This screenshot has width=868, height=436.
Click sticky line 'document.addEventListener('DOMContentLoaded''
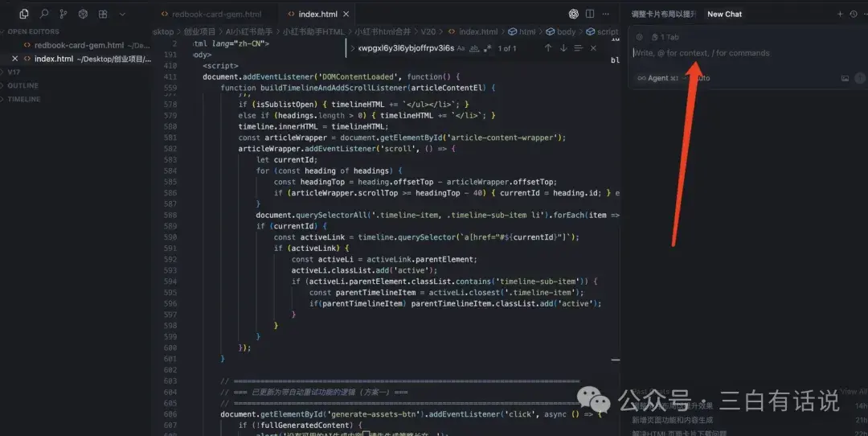point(331,77)
